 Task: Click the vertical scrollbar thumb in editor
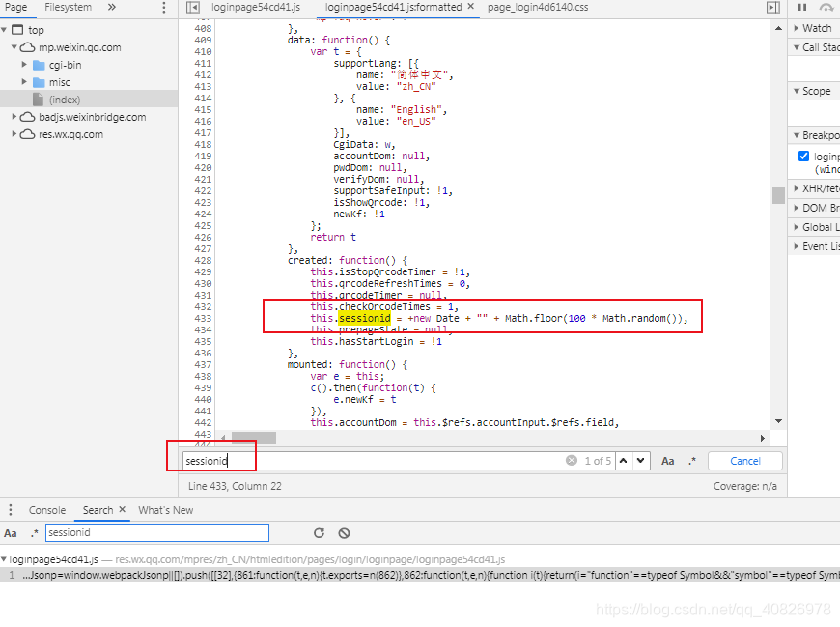point(778,195)
